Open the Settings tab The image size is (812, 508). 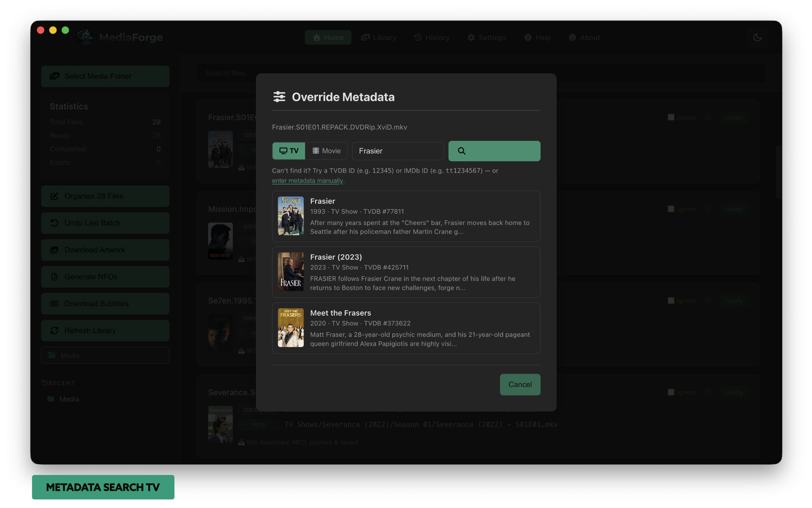487,37
